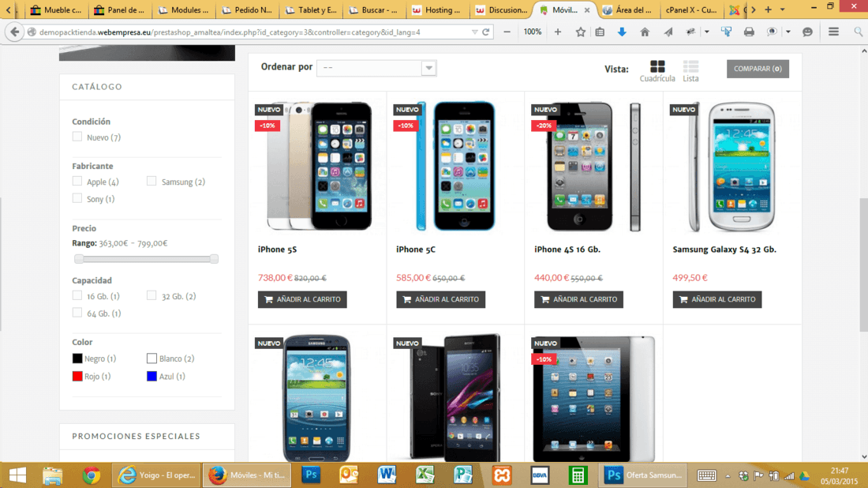The image size is (868, 488).
Task: Zoom in with the plus icon
Action: coord(557,32)
